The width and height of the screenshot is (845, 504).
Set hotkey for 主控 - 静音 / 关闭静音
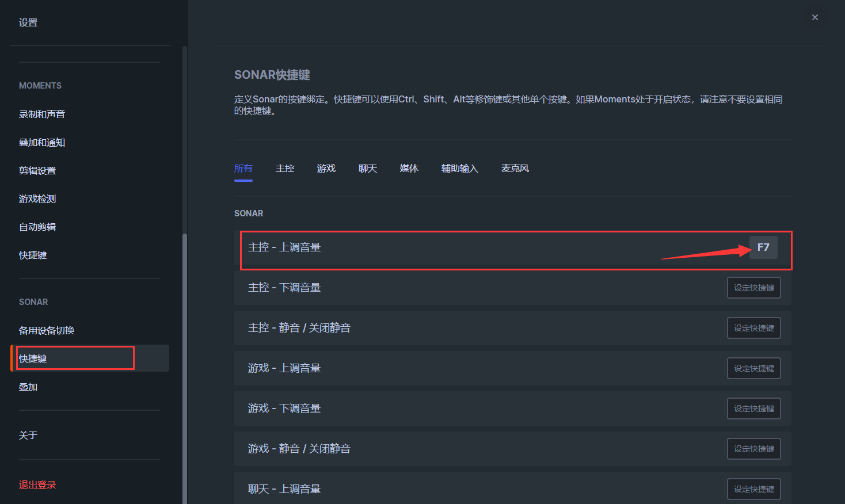(753, 328)
